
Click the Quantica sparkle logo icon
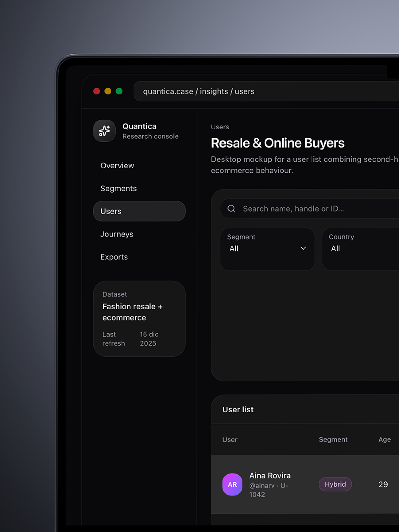104,131
